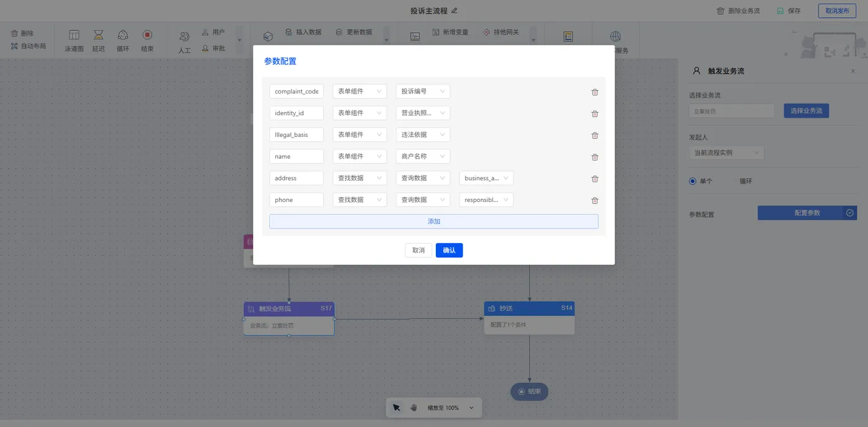The image size is (868, 427).
Task: Open source type dropdown for complaint_code
Action: (x=360, y=91)
